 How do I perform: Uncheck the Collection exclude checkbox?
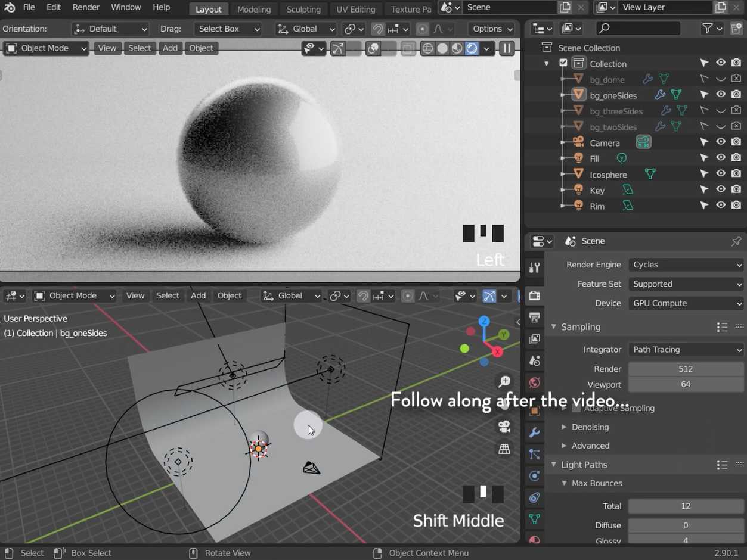point(563,63)
